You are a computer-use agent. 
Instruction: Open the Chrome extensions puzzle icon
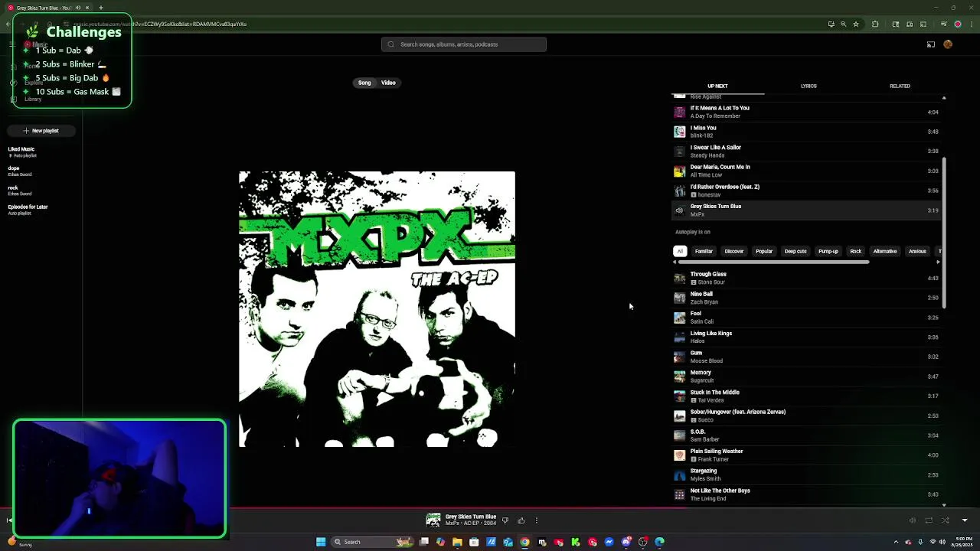coord(875,24)
